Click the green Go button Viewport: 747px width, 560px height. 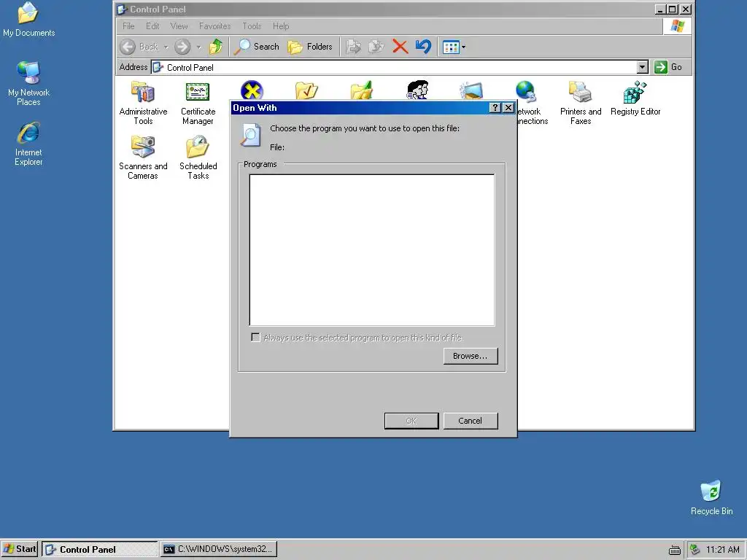[x=668, y=67]
